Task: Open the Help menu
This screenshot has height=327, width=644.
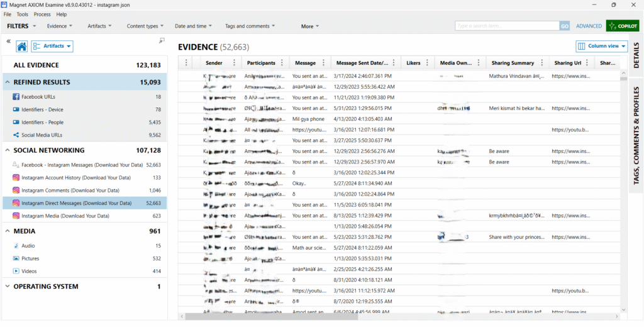Action: pyautogui.click(x=62, y=14)
